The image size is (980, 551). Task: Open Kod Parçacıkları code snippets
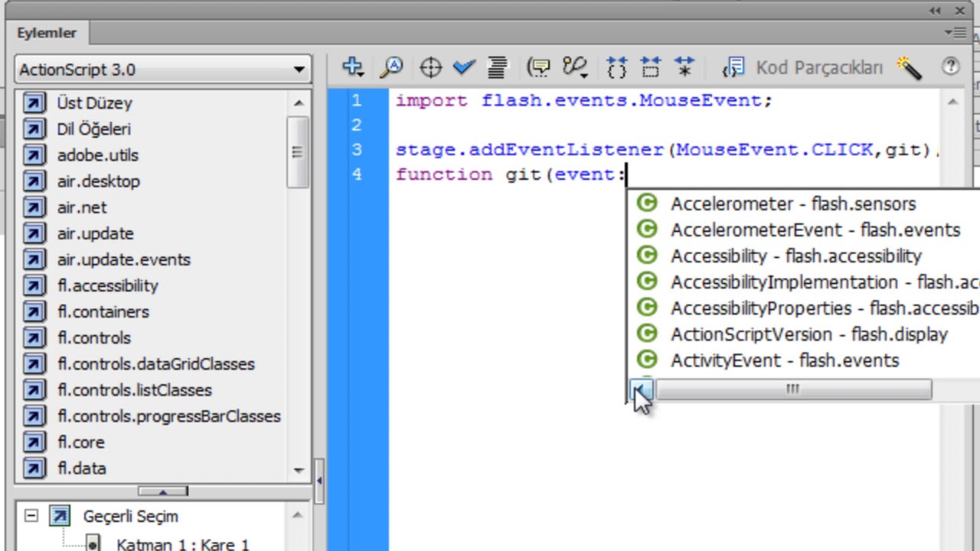click(802, 67)
